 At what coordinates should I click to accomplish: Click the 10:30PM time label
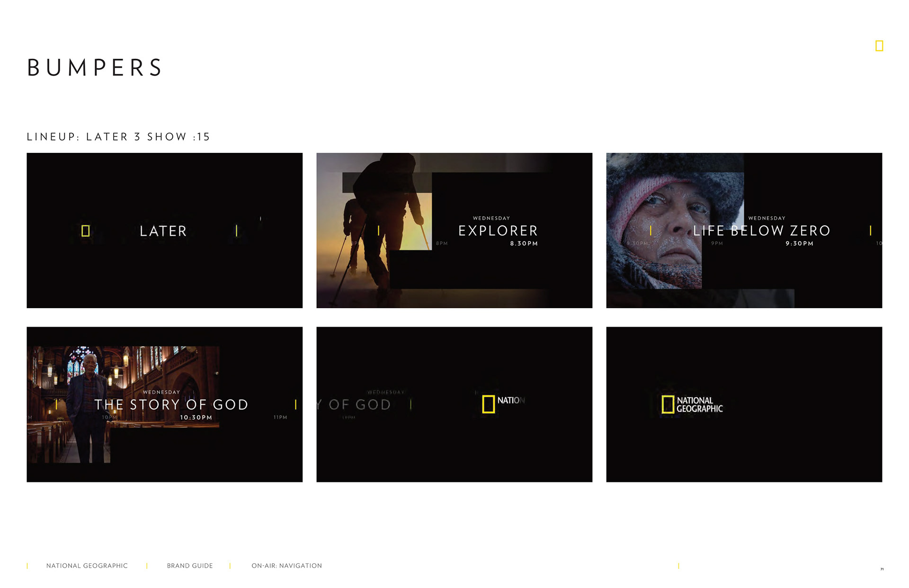point(196,418)
